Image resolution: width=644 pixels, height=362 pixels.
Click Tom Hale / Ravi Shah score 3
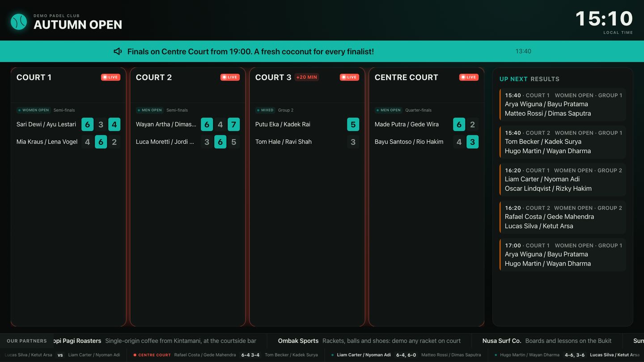[353, 142]
